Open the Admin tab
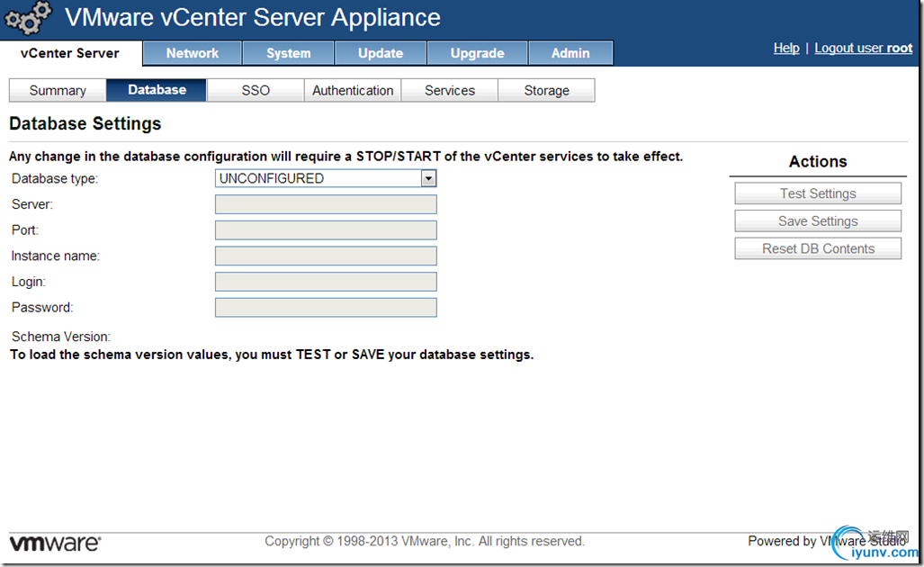Screen dimensions: 924x567 tap(570, 53)
